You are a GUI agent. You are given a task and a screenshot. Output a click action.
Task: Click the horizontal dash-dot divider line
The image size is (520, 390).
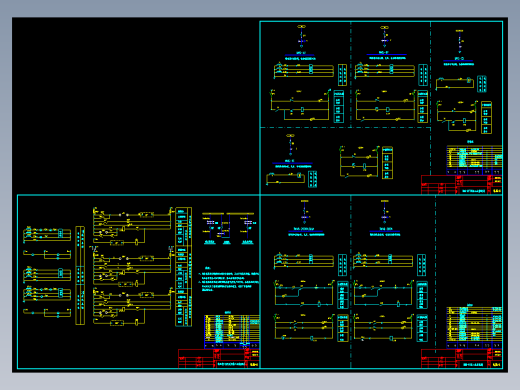click(345, 127)
